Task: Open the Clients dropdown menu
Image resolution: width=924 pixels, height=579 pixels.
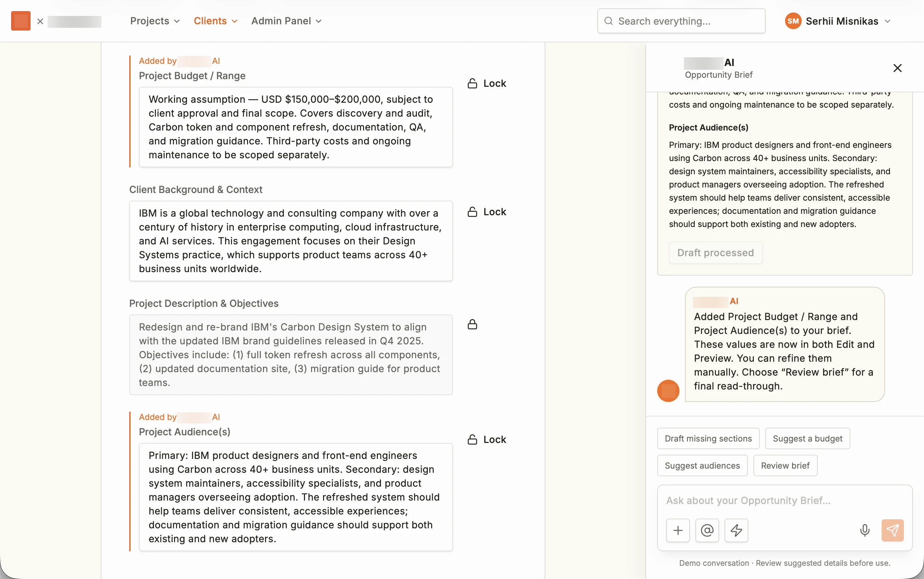Action: tap(215, 21)
